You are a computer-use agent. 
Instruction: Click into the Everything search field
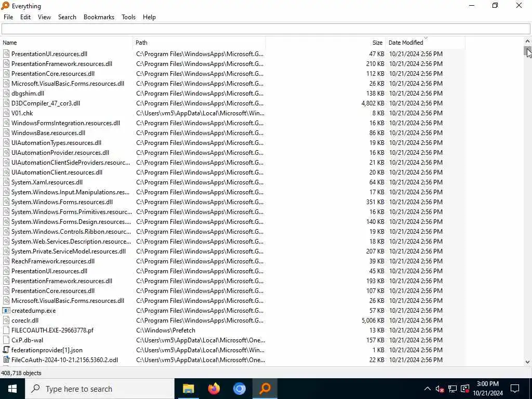[265, 29]
